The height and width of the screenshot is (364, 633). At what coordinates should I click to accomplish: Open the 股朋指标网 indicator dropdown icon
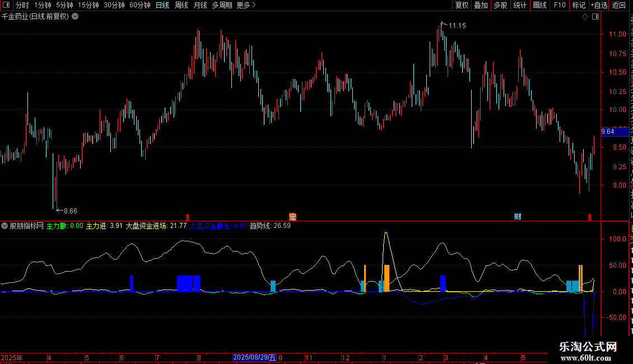4,226
